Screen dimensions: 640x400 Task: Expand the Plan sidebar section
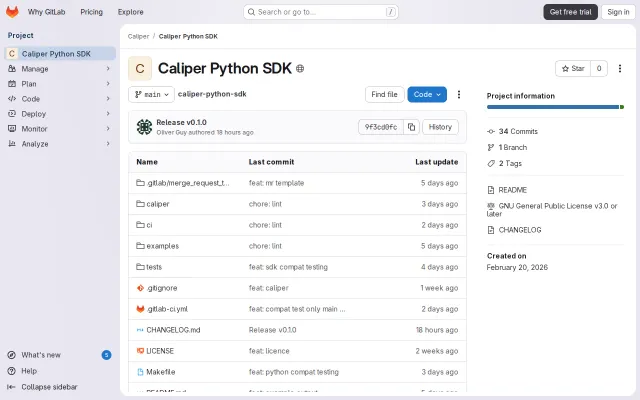[x=60, y=84]
